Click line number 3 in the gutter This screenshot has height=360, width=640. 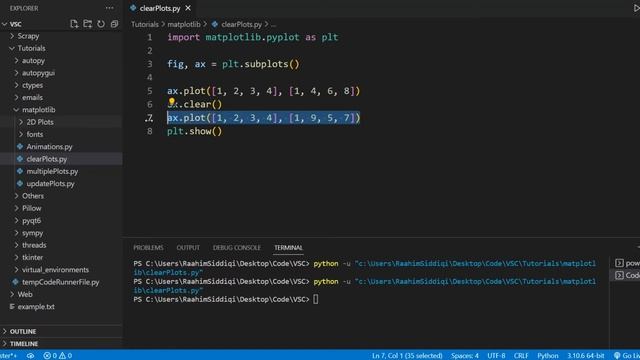pos(150,64)
